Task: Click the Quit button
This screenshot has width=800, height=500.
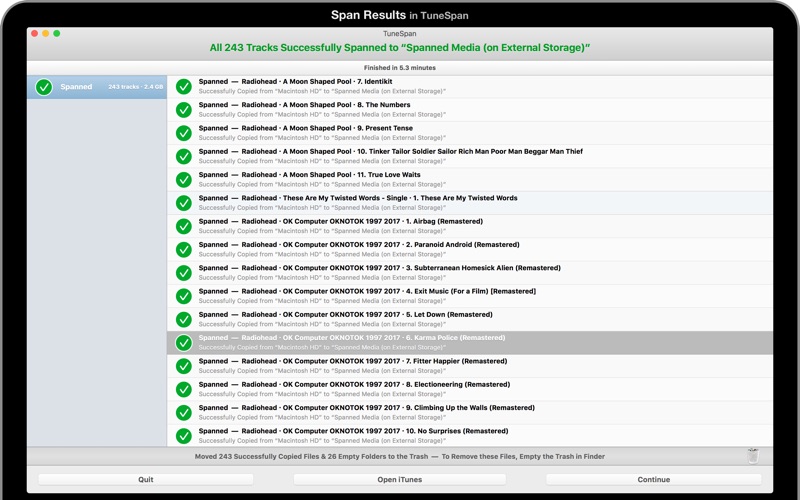Action: coord(146,480)
